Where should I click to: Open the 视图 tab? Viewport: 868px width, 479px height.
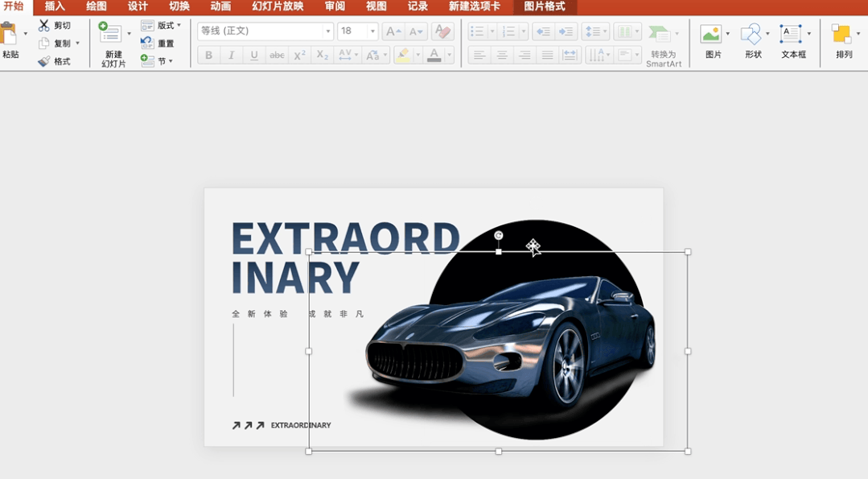pyautogui.click(x=376, y=6)
